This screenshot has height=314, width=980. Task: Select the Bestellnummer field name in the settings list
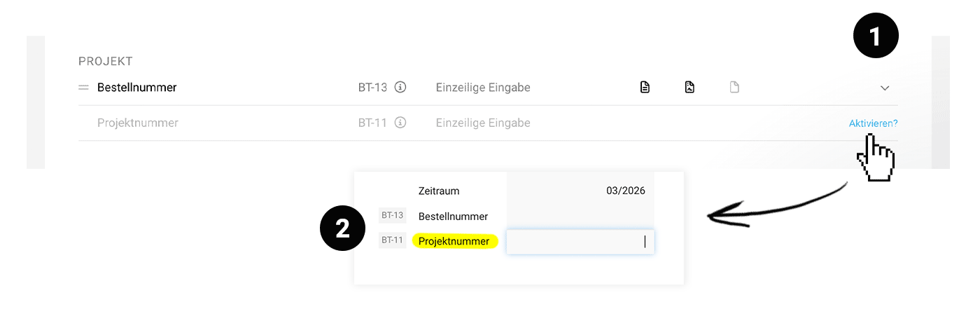[x=137, y=88]
